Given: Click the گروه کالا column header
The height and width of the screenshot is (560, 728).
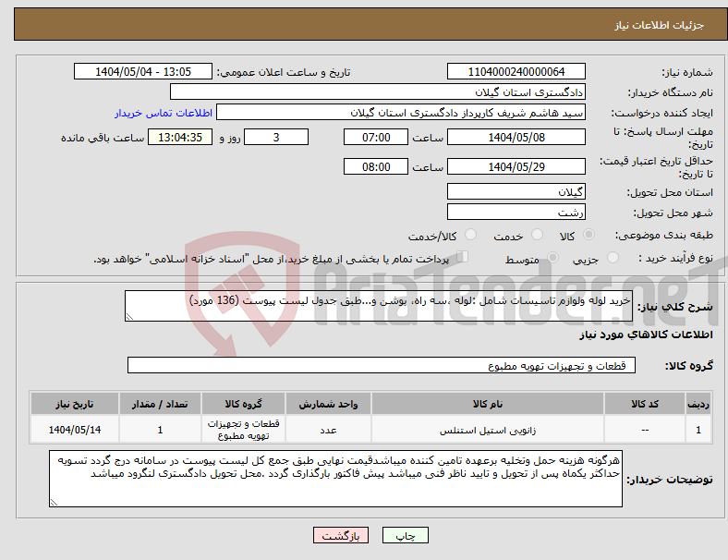Looking at the screenshot, I should (243, 404).
